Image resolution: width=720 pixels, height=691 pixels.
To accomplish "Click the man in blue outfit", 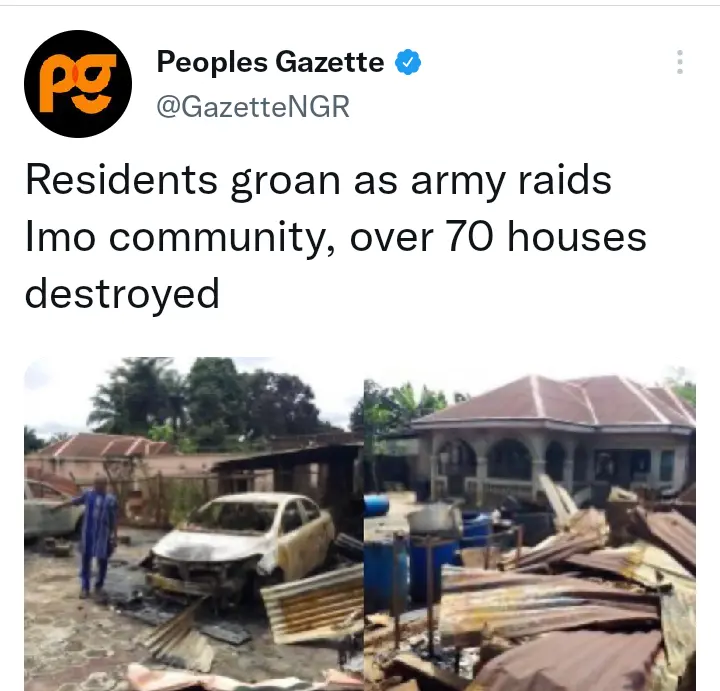I will (95, 535).
